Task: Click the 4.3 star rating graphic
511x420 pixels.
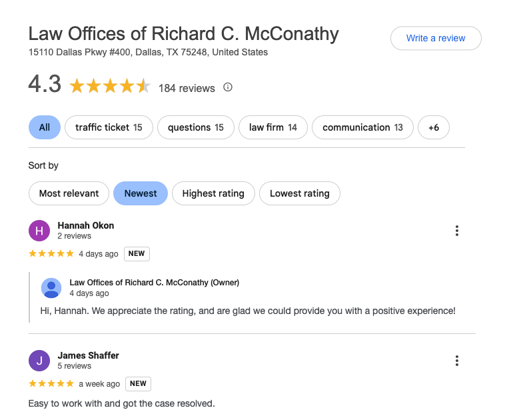Action: [110, 87]
